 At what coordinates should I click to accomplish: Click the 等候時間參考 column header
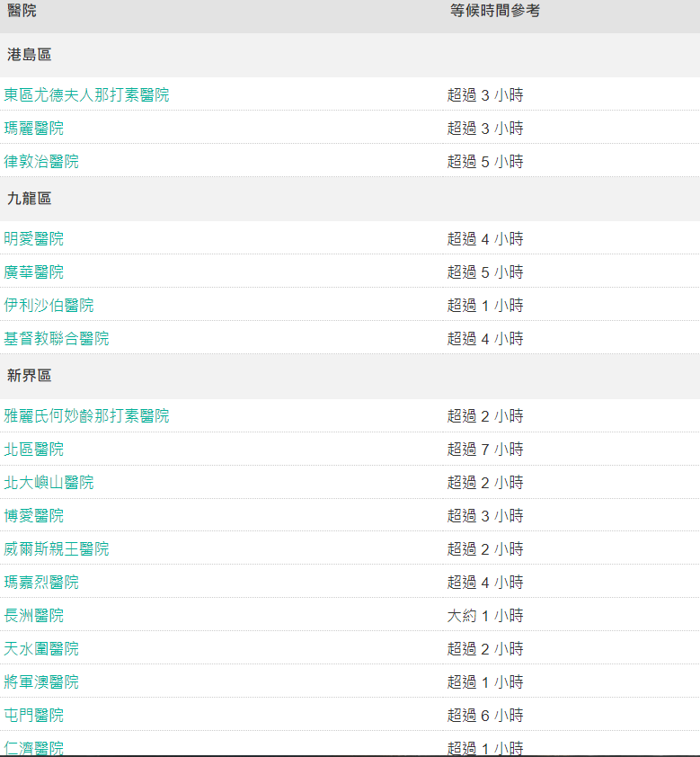495,12
